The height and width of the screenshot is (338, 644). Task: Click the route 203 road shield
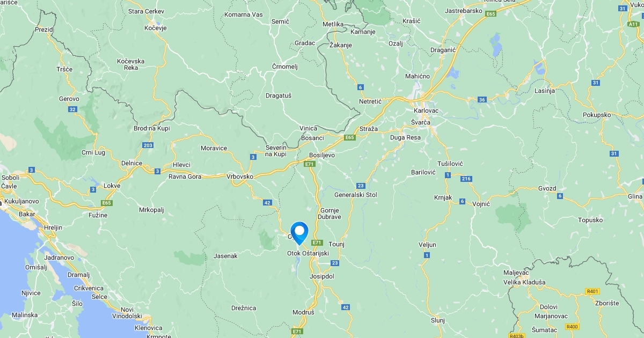point(149,145)
